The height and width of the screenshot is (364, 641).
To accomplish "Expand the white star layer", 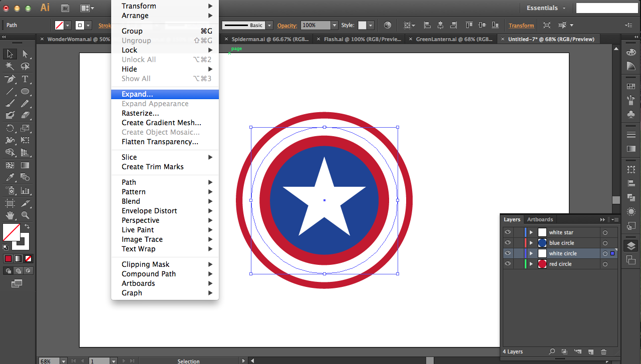I will [531, 232].
